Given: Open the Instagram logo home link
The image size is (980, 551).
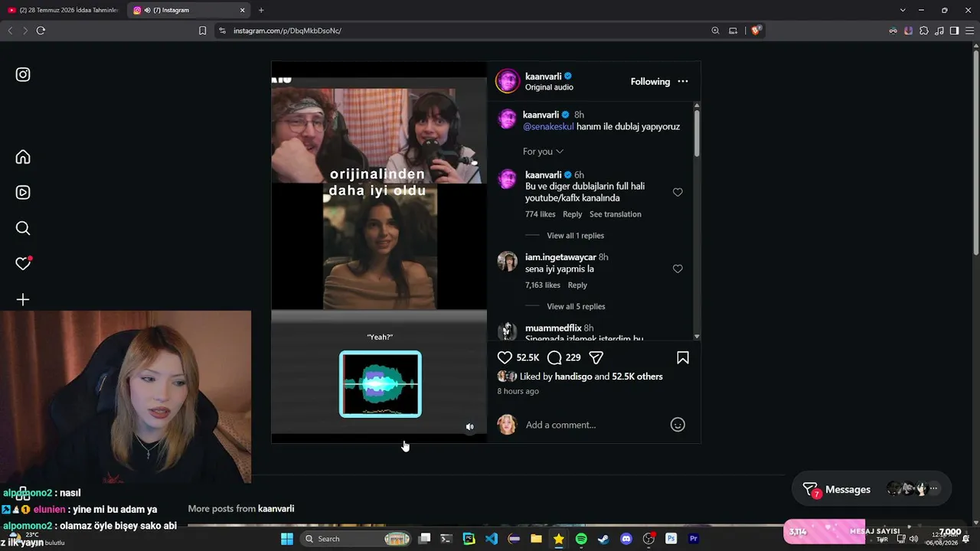Looking at the screenshot, I should click(x=23, y=74).
